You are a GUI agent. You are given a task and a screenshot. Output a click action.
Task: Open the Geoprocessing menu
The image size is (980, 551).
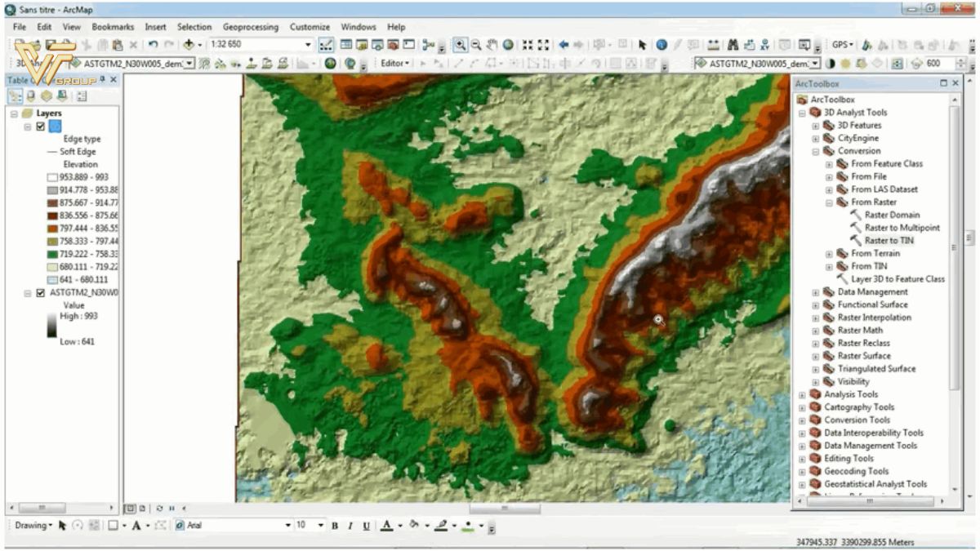(251, 27)
